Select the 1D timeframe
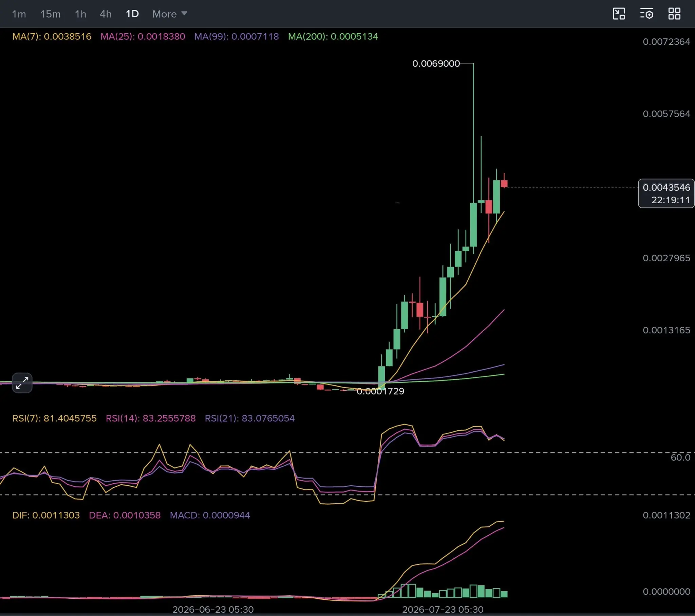This screenshot has height=616, width=695. (132, 14)
